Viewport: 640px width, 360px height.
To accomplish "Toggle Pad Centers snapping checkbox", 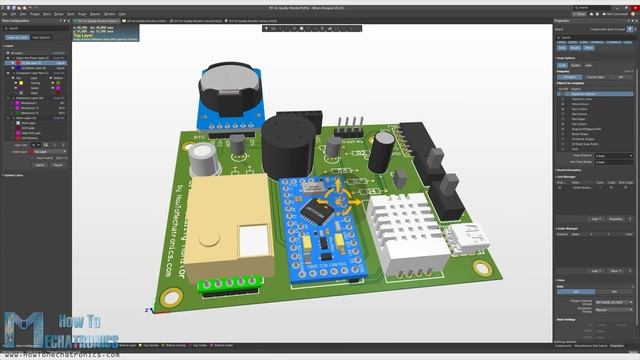I will coord(563,109).
